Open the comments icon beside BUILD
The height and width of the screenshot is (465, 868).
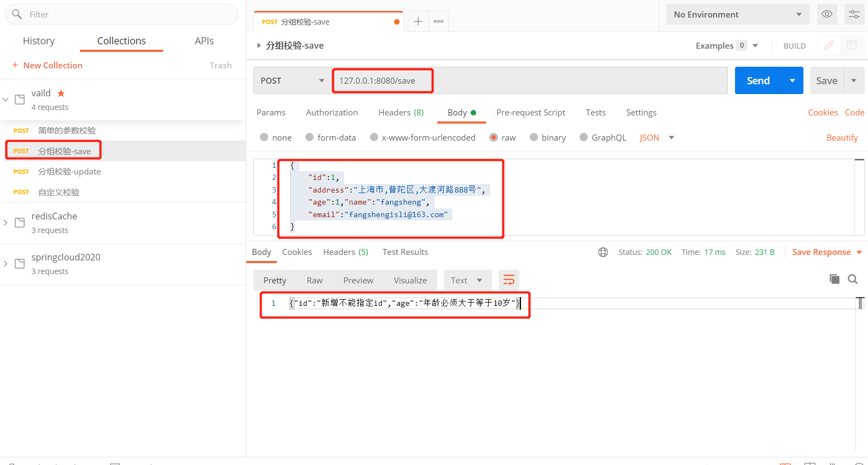852,45
